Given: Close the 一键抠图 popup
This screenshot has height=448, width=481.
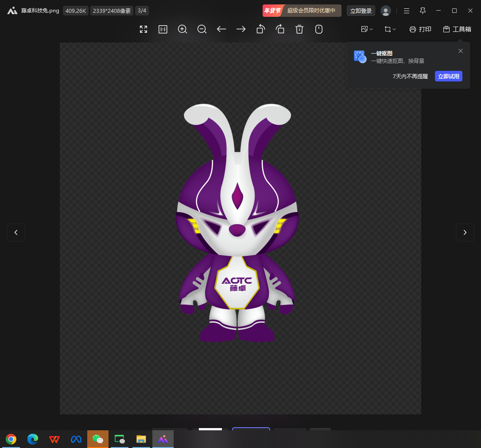Looking at the screenshot, I should pyautogui.click(x=461, y=51).
